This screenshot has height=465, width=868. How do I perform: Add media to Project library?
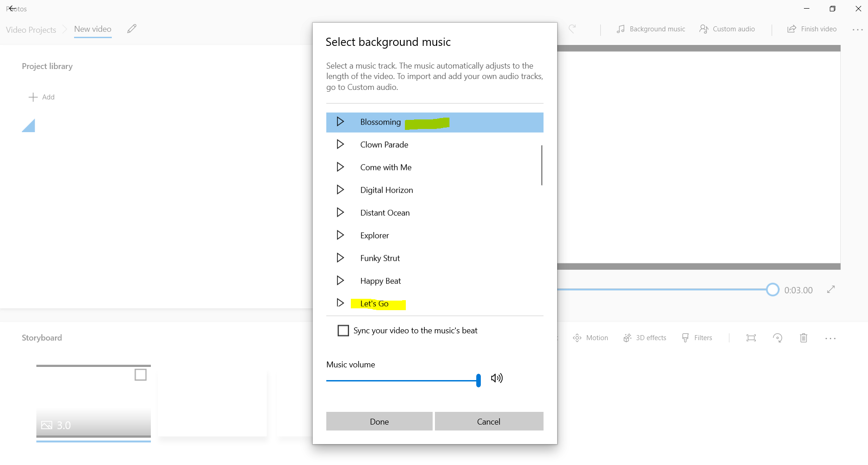click(x=41, y=97)
